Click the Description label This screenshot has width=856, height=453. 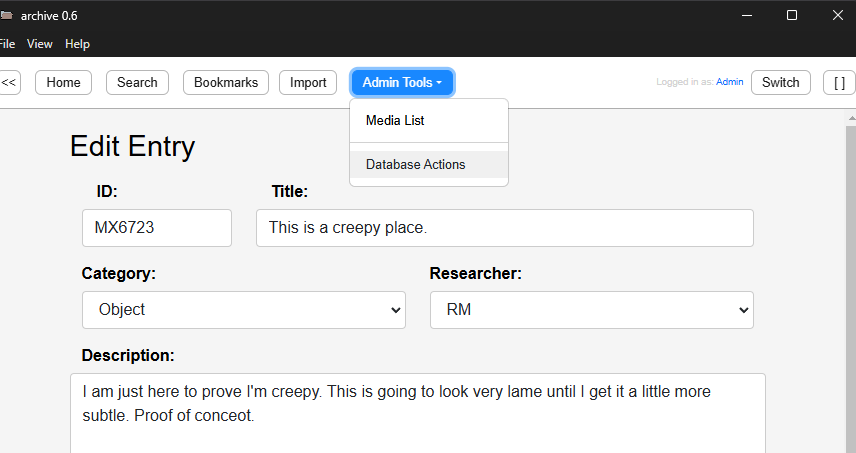click(x=128, y=355)
